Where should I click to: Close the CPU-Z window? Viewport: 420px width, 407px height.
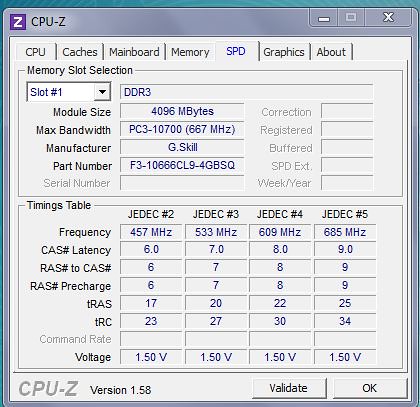click(388, 18)
